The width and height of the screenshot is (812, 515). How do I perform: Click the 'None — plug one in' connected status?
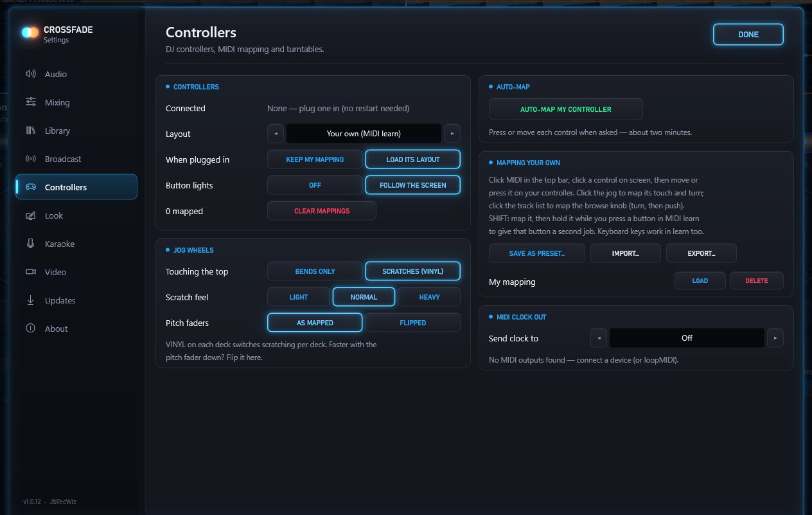point(338,109)
